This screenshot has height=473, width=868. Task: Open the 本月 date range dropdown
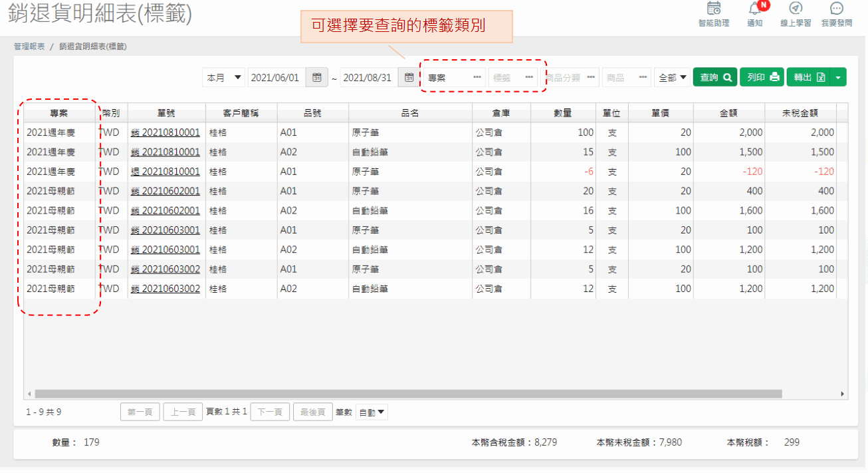[224, 77]
